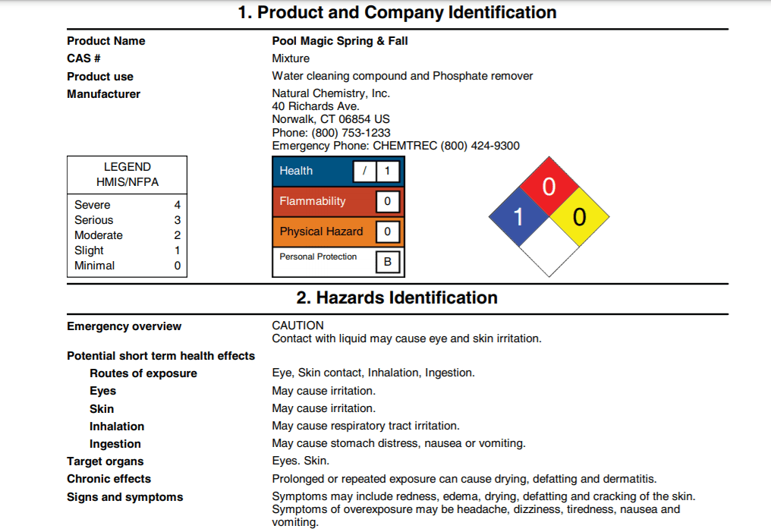Screen dimensions: 771x532
Task: Click 'May cause irritation.' in the Eyes row
Action: pos(323,391)
